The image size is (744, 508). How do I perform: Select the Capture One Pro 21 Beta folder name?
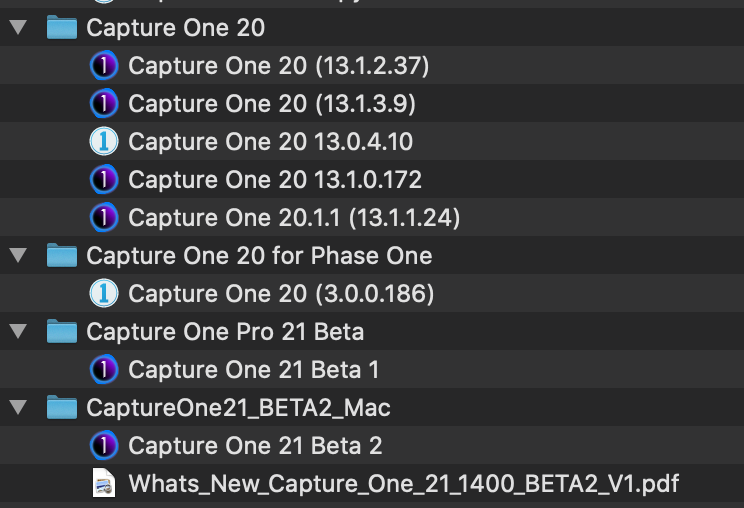click(x=225, y=332)
